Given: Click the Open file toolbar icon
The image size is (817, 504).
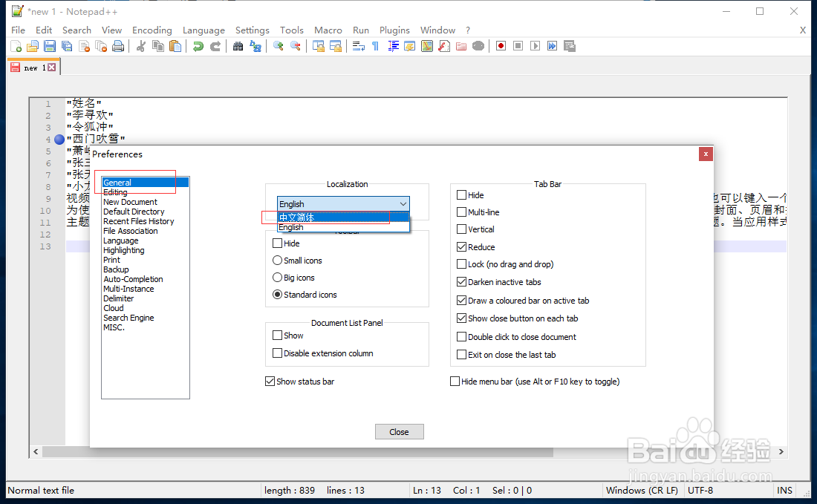Looking at the screenshot, I should click(x=33, y=46).
